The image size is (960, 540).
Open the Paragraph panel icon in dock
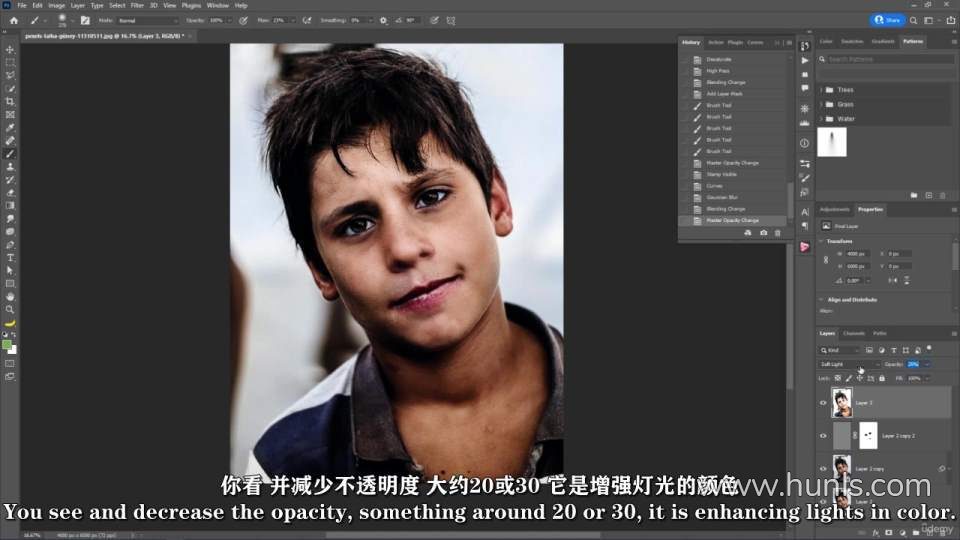click(804, 226)
